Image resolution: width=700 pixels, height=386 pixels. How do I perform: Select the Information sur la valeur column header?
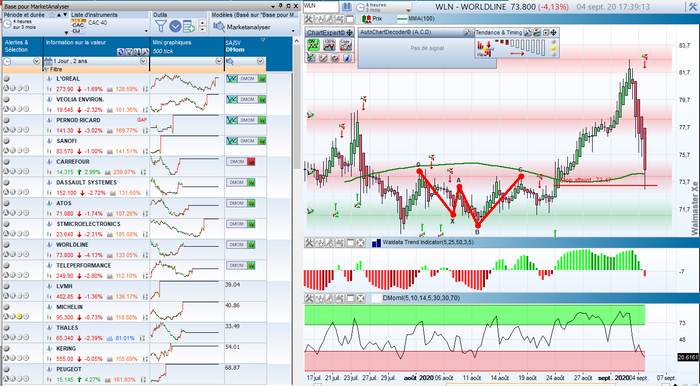tap(75, 42)
